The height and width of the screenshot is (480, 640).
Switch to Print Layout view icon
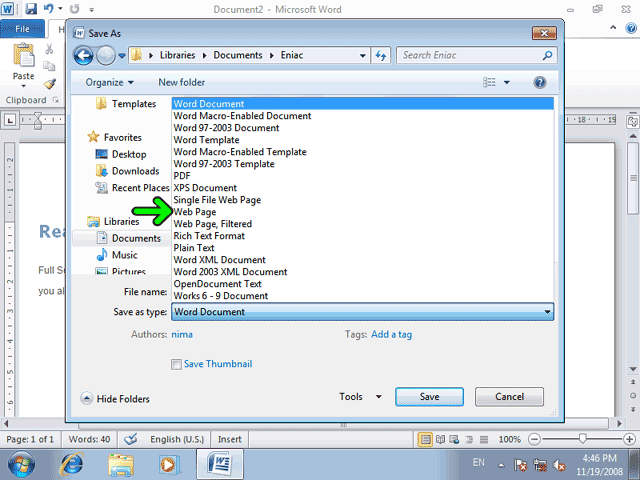(x=426, y=440)
